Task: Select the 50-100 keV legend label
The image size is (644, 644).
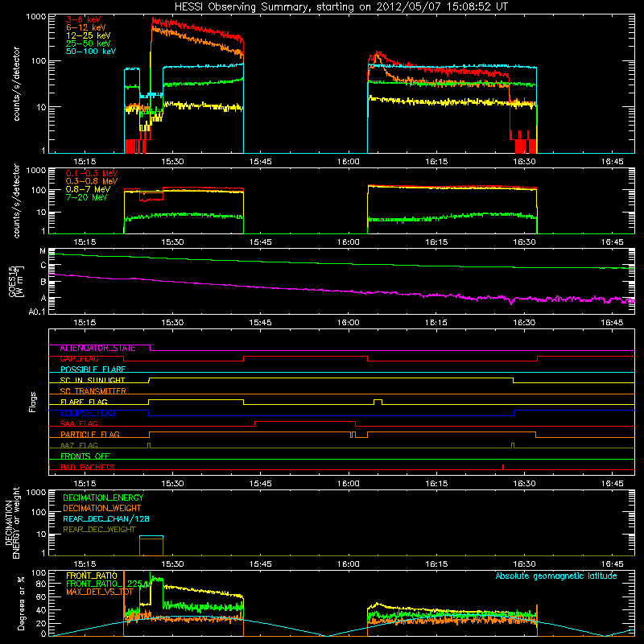Action: click(91, 52)
